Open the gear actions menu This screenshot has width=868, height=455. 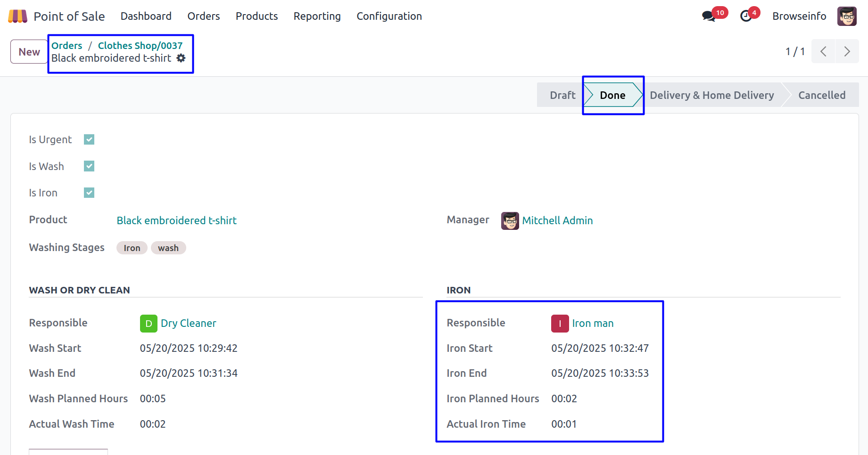pos(181,58)
